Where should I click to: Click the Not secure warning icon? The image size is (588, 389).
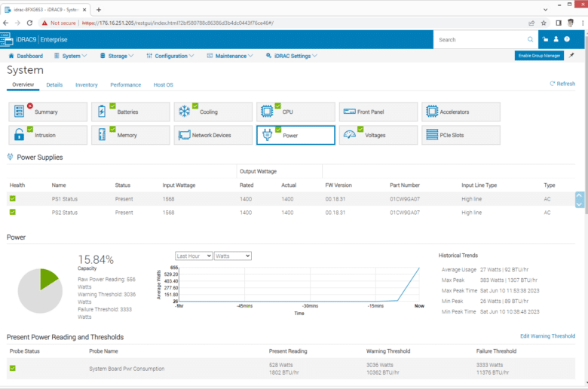[x=45, y=23]
